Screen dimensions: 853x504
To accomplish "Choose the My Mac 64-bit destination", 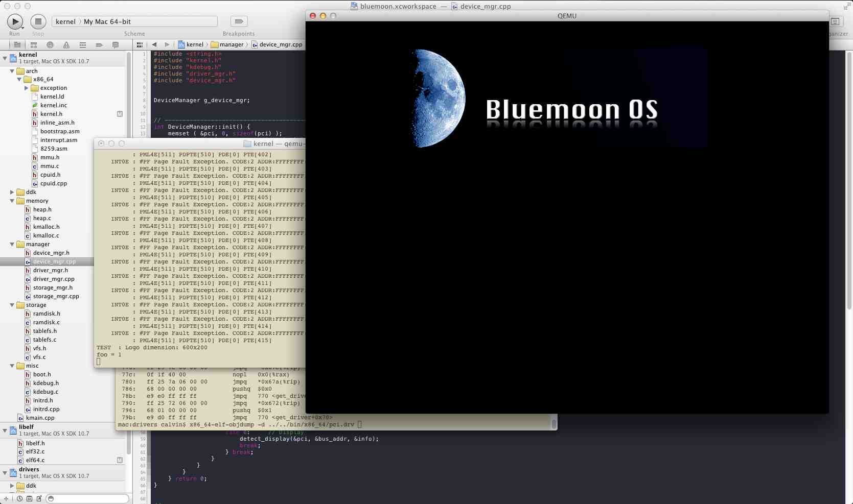I will pyautogui.click(x=107, y=21).
